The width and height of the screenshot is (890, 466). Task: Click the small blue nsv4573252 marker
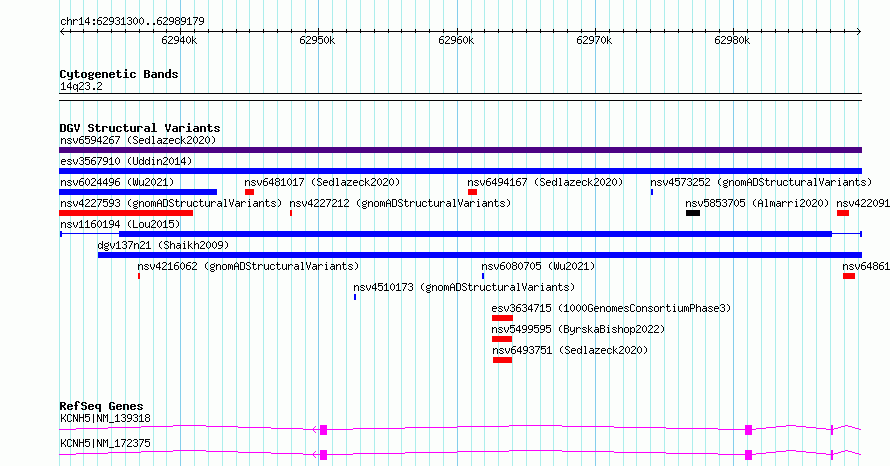652,192
